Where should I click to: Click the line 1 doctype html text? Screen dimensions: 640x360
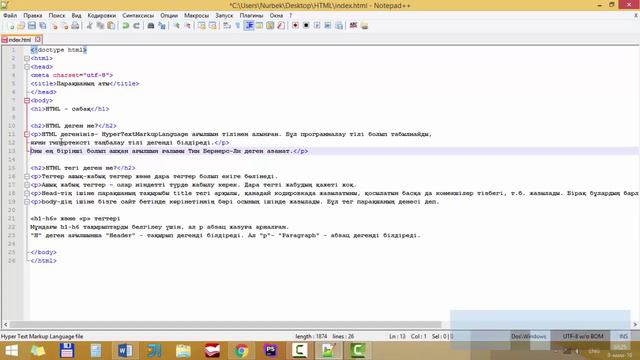[59, 50]
